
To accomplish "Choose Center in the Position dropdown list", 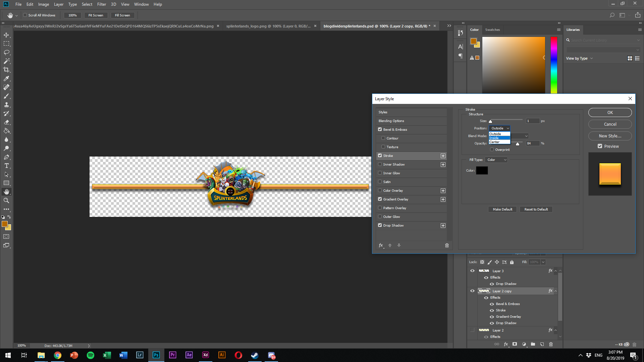I will [x=499, y=142].
